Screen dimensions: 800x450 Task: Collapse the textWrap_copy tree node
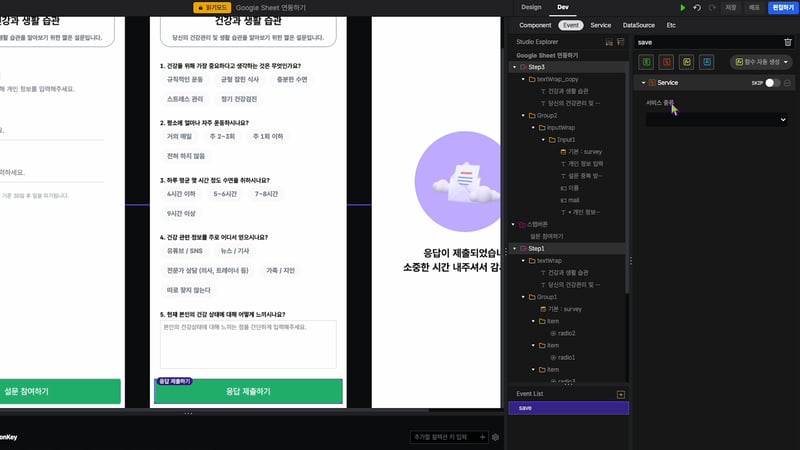[523, 79]
